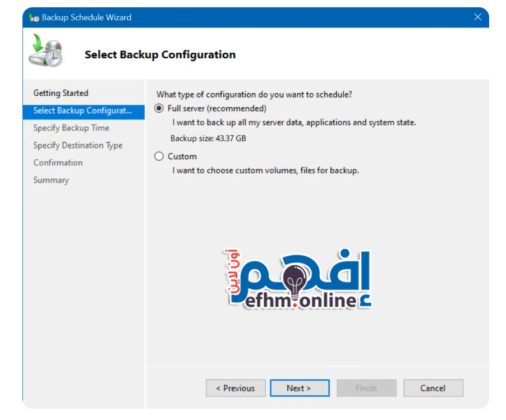Open the Summary step in the sidebar
This screenshot has height=420, width=506.
point(51,180)
